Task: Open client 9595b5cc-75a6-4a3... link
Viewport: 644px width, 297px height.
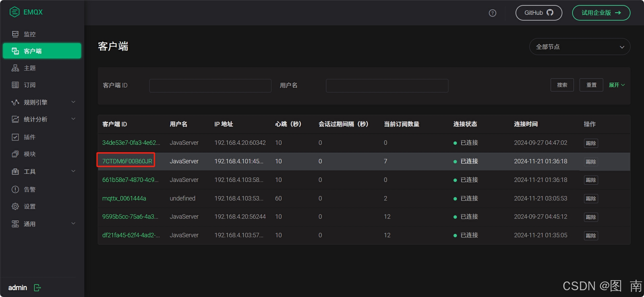Action: click(x=130, y=217)
